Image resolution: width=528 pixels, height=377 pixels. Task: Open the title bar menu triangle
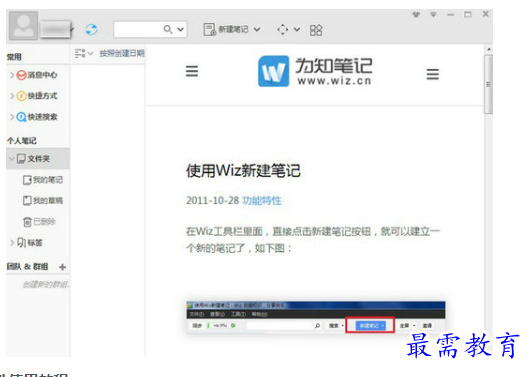tap(433, 14)
